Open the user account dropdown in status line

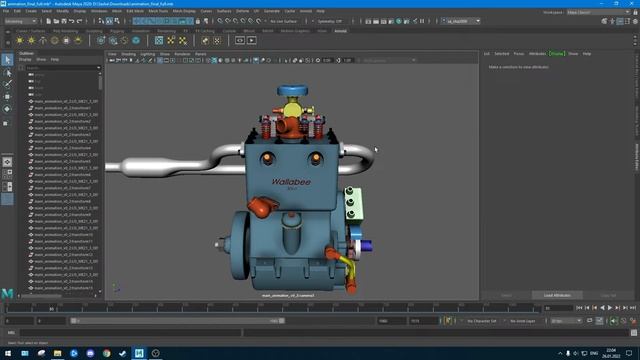click(461, 21)
